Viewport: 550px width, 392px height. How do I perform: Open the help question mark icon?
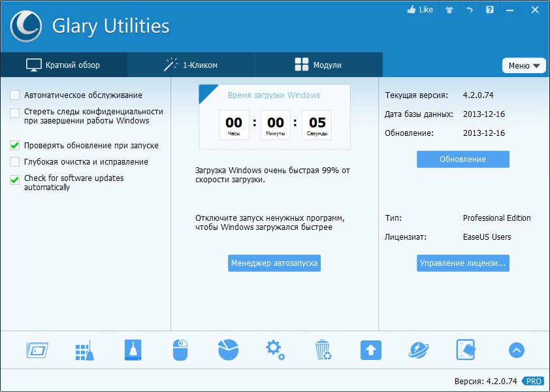coord(490,10)
